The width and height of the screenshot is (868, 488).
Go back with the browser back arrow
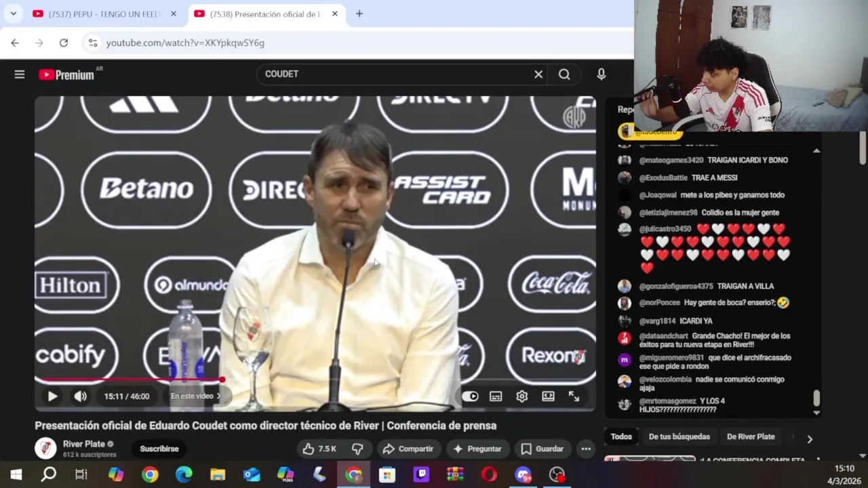(15, 43)
